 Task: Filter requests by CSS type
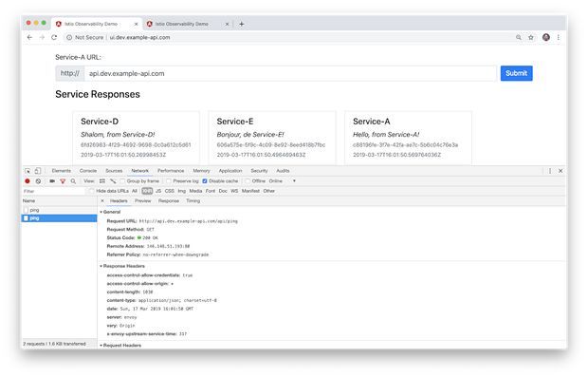(x=170, y=191)
